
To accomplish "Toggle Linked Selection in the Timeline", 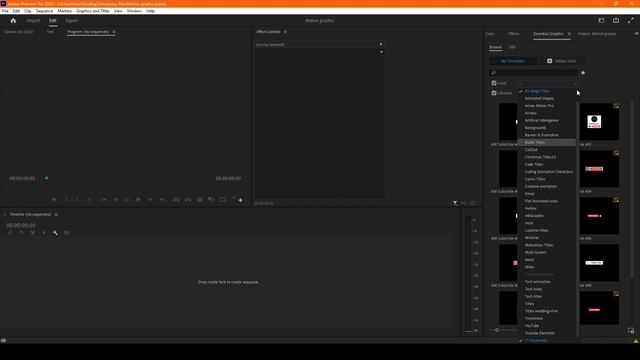I will 33,233.
